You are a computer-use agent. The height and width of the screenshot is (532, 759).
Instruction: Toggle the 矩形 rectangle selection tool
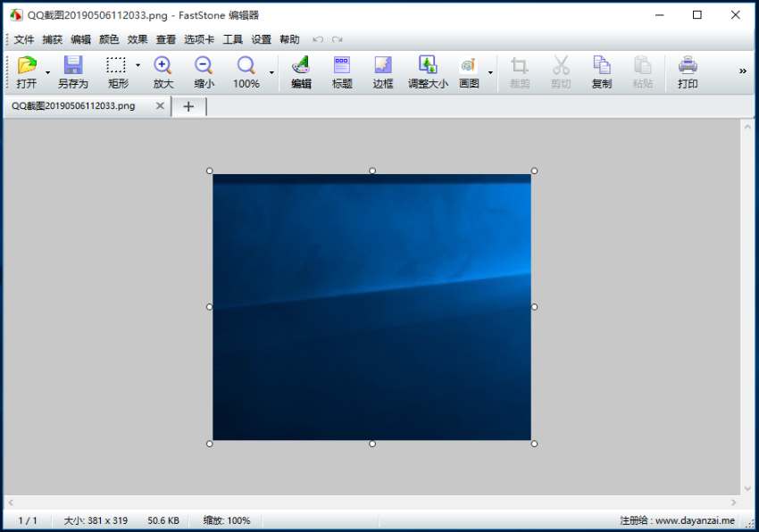pyautogui.click(x=116, y=71)
